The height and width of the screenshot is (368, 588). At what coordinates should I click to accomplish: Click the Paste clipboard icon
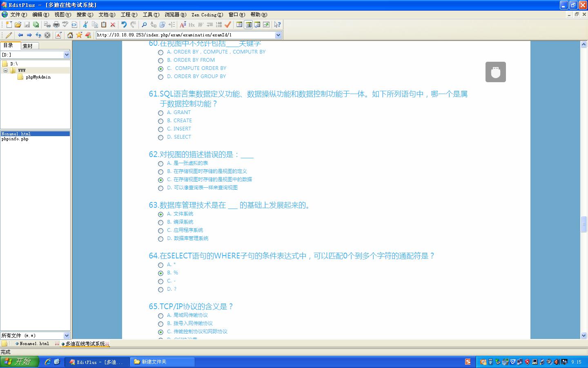(x=104, y=25)
